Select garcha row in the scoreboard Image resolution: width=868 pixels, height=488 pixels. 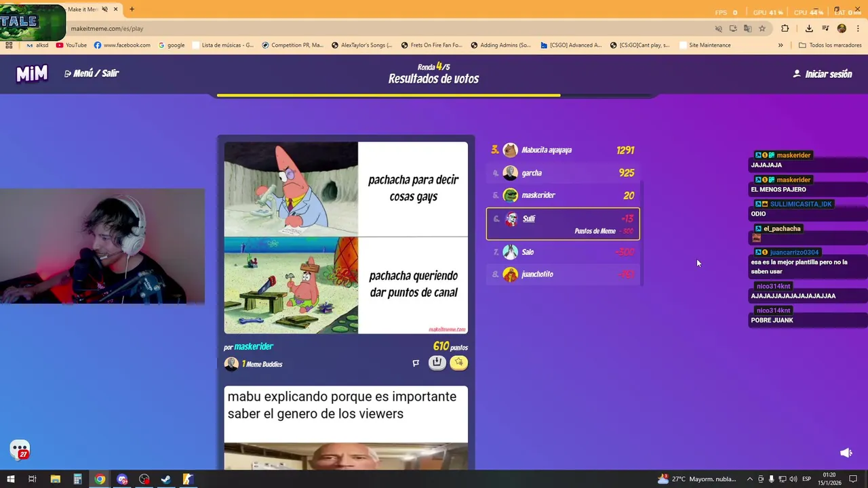pyautogui.click(x=563, y=173)
